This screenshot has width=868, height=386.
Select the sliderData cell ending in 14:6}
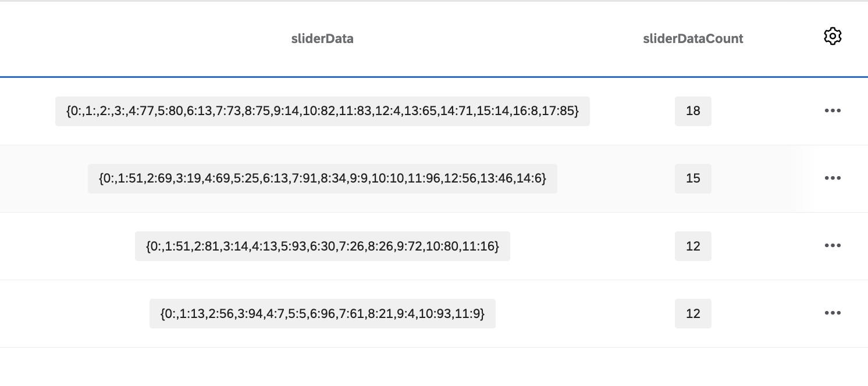[322, 178]
